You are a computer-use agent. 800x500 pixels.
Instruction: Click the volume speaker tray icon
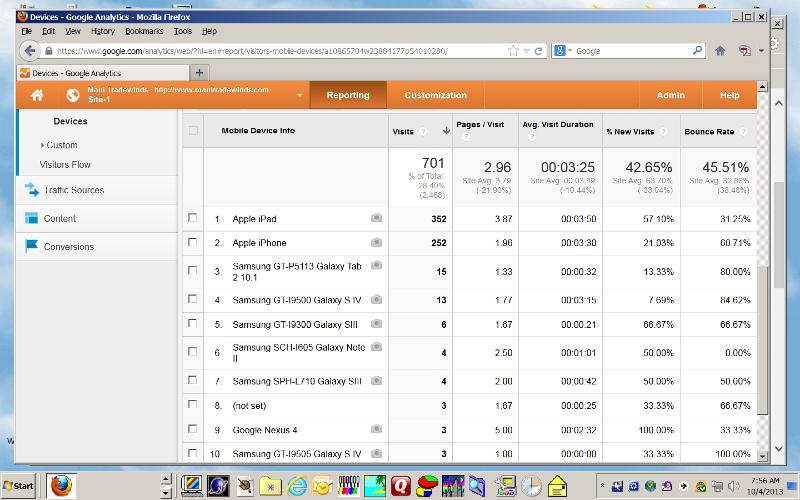(x=734, y=486)
